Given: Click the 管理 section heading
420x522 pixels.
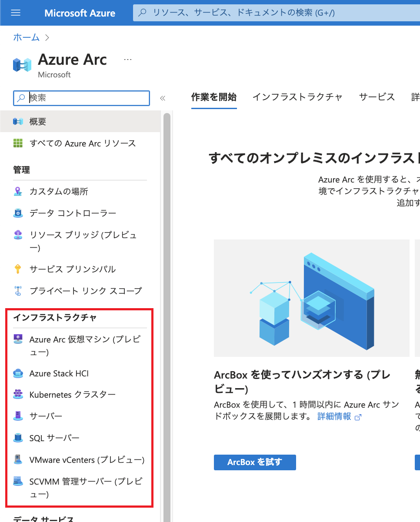Looking at the screenshot, I should pyautogui.click(x=21, y=170).
